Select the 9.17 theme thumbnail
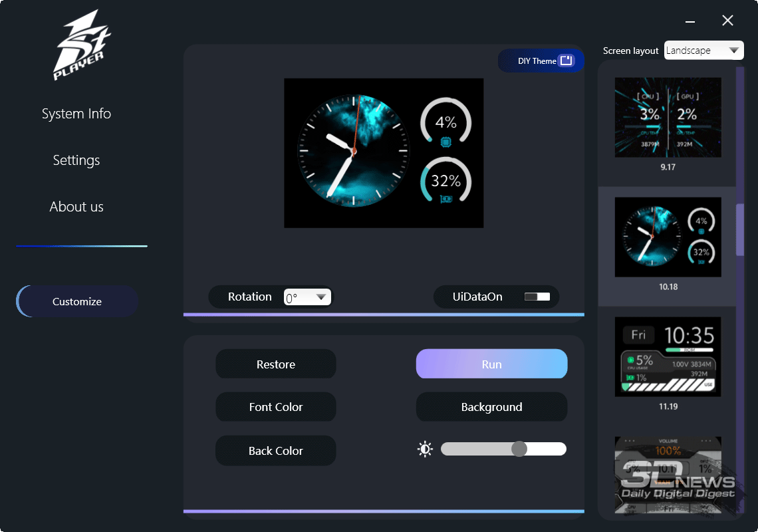The width and height of the screenshot is (758, 532). point(668,118)
